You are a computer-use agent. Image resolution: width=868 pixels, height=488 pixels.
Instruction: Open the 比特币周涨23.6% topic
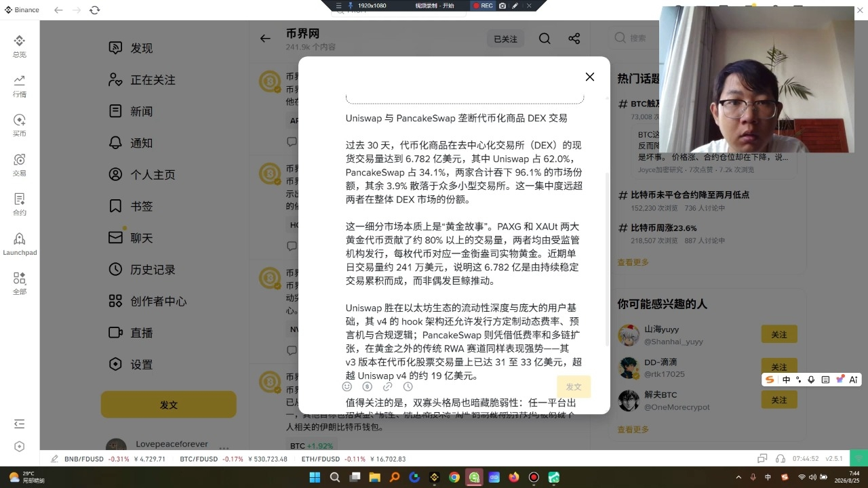(664, 228)
